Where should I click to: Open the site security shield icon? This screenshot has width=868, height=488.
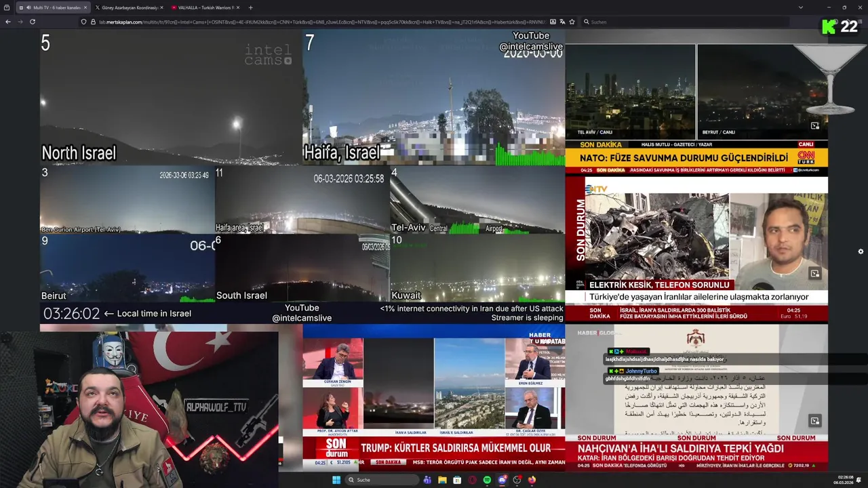tap(83, 22)
